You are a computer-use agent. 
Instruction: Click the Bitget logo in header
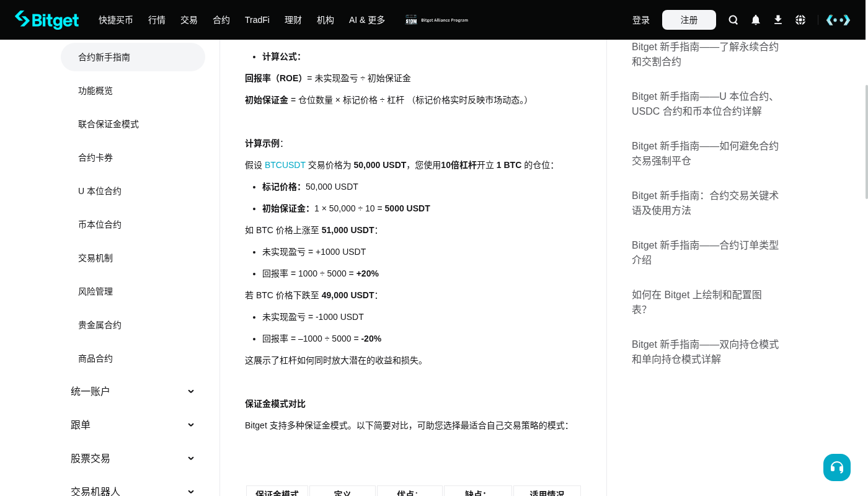(47, 20)
